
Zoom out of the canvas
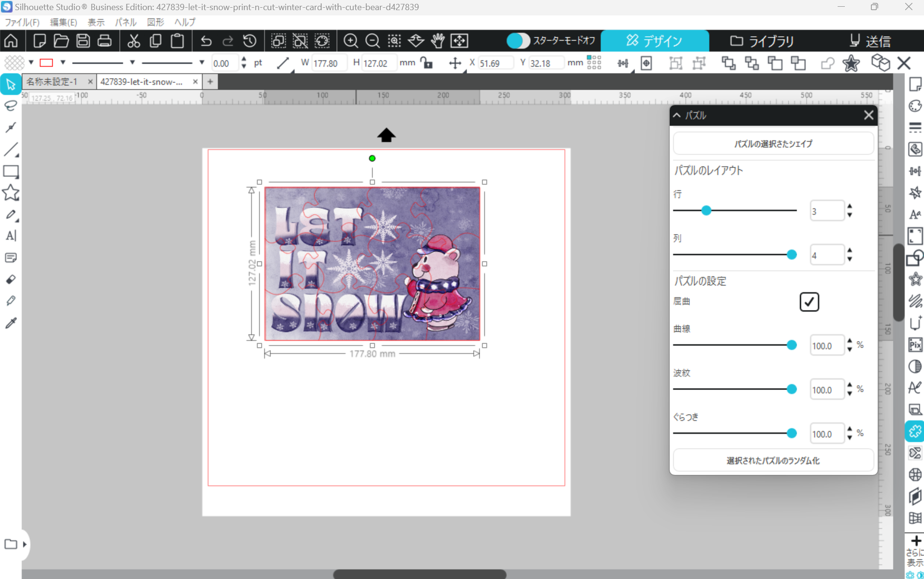[372, 41]
